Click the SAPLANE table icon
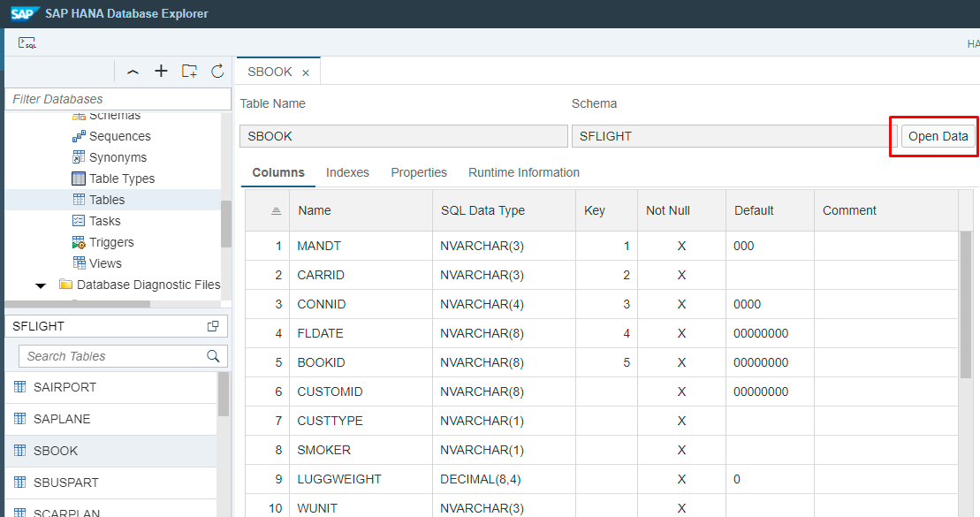 tap(20, 419)
